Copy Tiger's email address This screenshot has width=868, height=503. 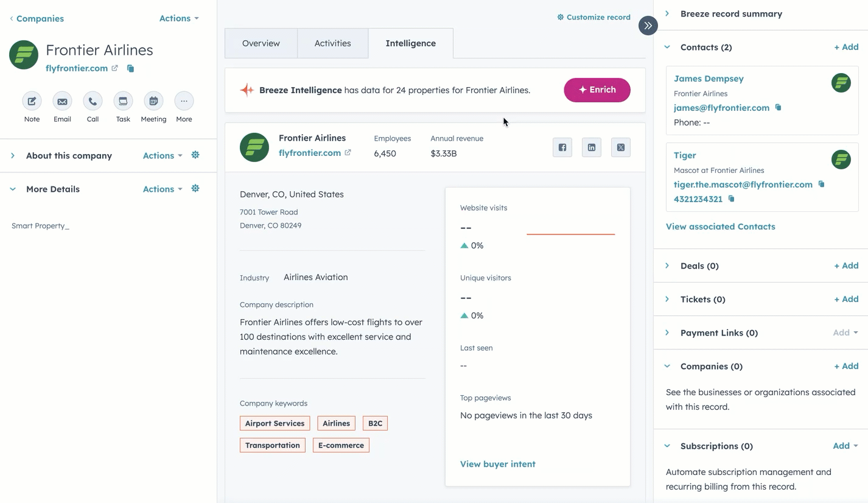point(821,184)
